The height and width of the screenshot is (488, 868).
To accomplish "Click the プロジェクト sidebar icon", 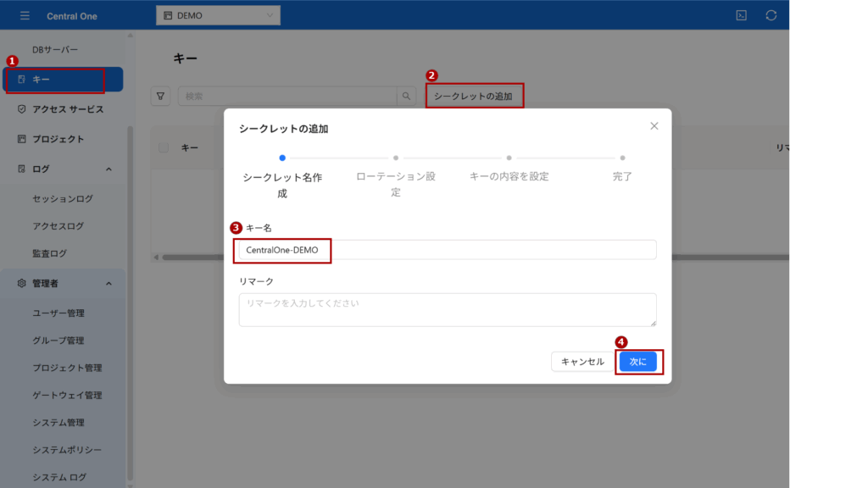I will (22, 139).
